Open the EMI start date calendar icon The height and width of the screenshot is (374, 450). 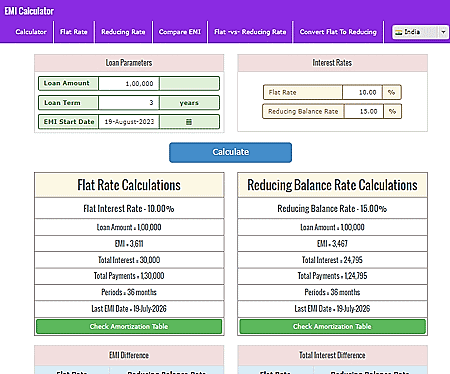point(189,122)
